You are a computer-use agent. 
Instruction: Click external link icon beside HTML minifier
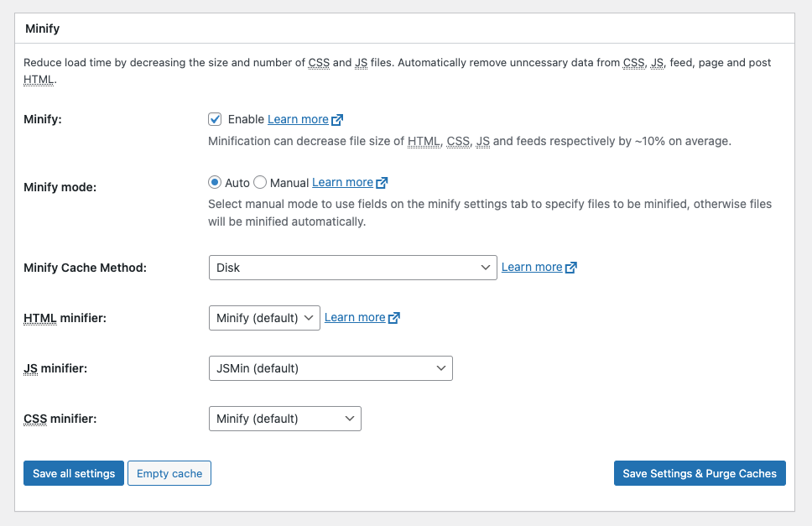point(393,317)
